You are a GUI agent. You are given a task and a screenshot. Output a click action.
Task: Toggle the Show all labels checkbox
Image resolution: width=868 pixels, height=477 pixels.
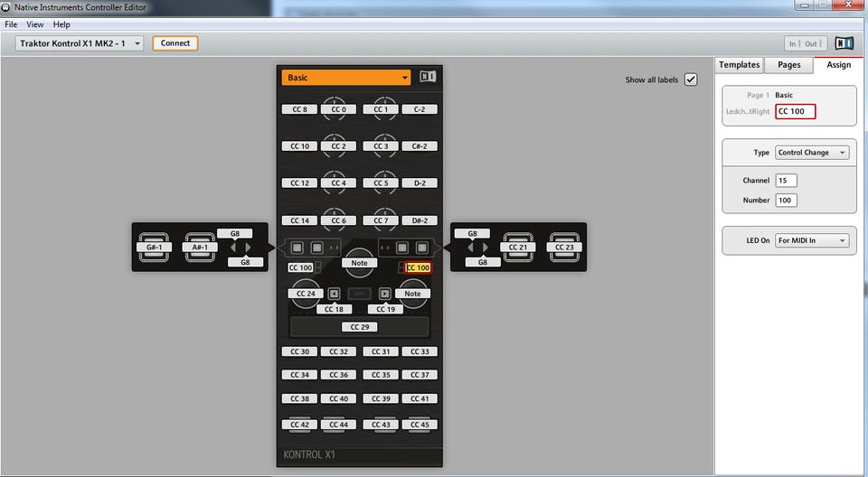690,79
